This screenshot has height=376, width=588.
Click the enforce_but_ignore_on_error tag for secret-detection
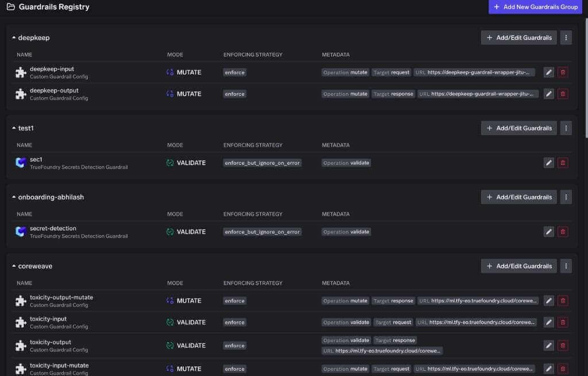[x=262, y=232]
